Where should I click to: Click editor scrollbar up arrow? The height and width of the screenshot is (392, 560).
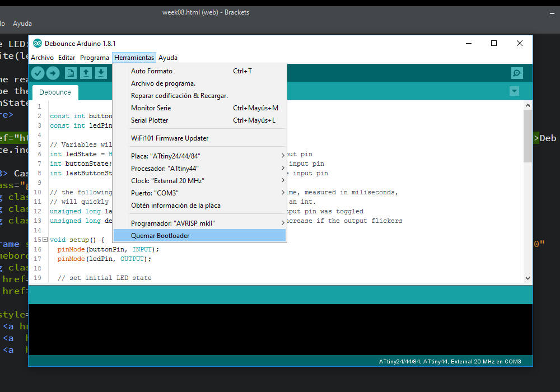click(x=528, y=105)
